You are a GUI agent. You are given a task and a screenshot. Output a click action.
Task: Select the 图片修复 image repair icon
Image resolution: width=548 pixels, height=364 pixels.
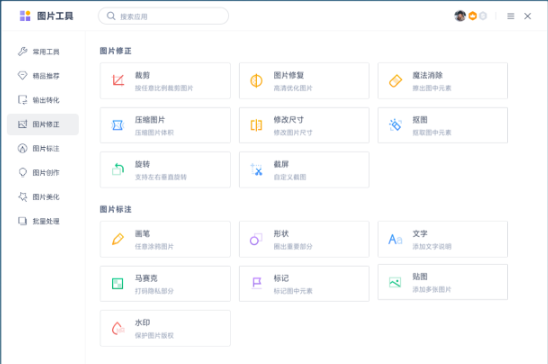click(256, 81)
